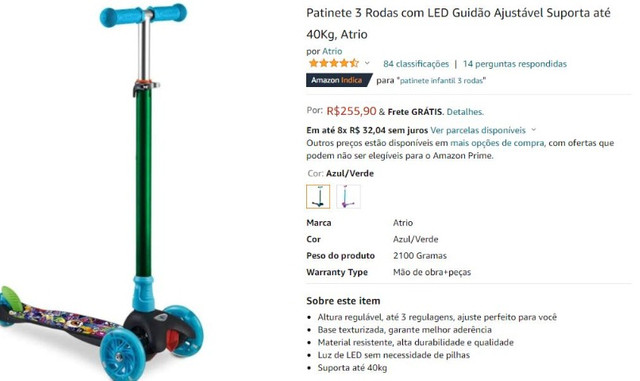Click the product title text
The width and height of the screenshot is (640, 381).
click(x=458, y=24)
